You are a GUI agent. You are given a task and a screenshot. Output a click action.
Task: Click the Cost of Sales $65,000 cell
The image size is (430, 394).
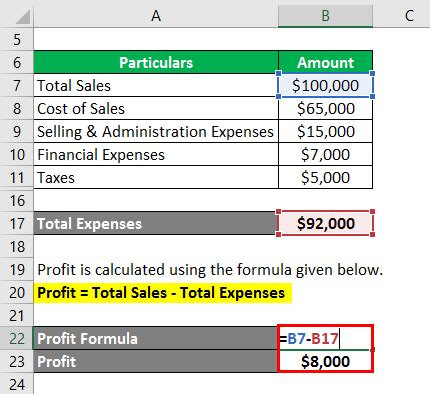[325, 108]
